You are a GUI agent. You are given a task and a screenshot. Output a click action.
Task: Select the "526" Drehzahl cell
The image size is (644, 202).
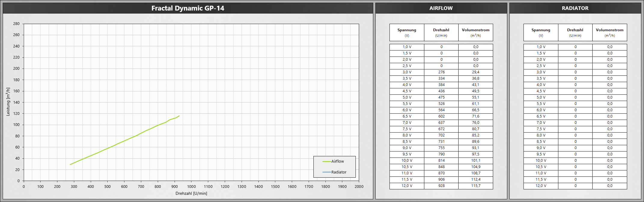441,104
